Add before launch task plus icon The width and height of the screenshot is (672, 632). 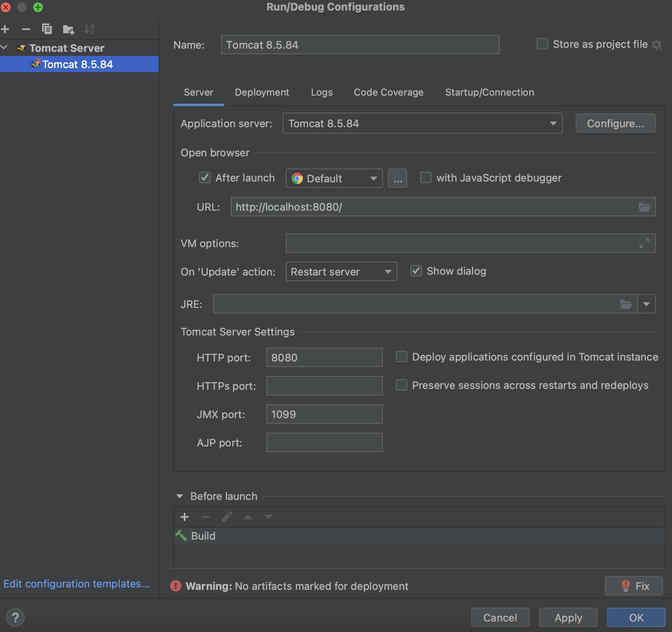185,517
